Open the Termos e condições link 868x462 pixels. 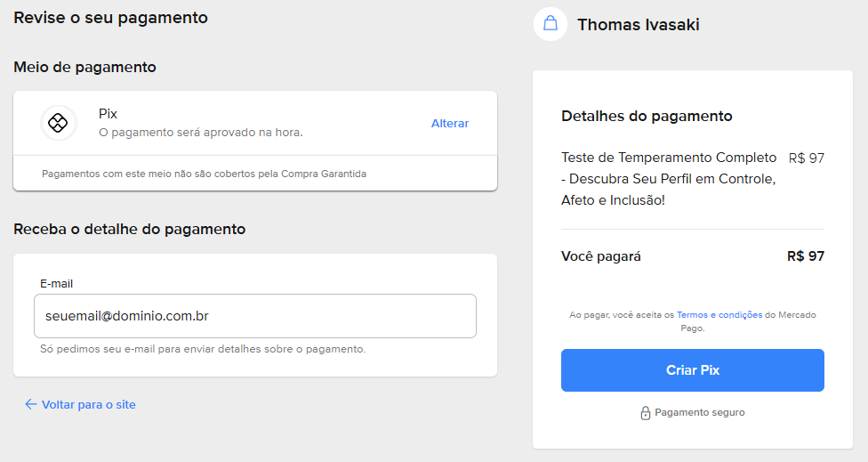pos(719,315)
